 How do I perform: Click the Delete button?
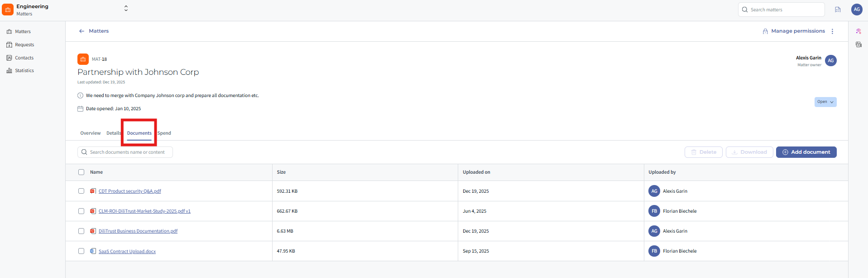click(703, 152)
